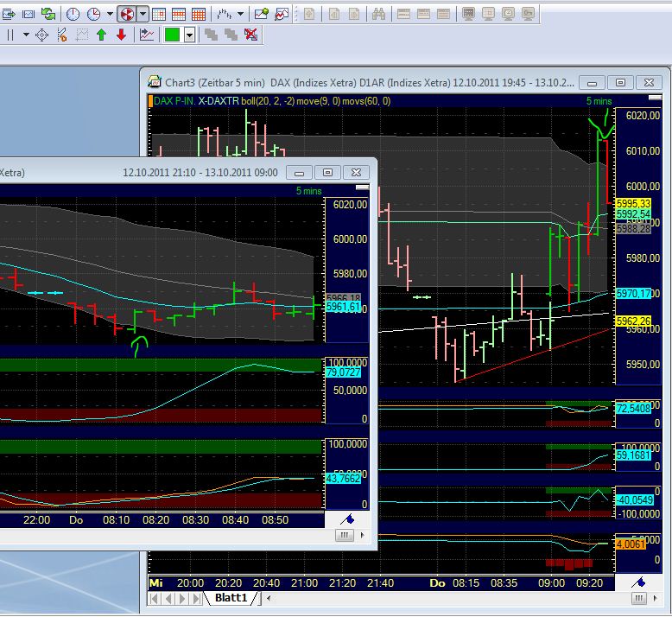
Task: Toggle the orange grid table view
Action: [199, 14]
